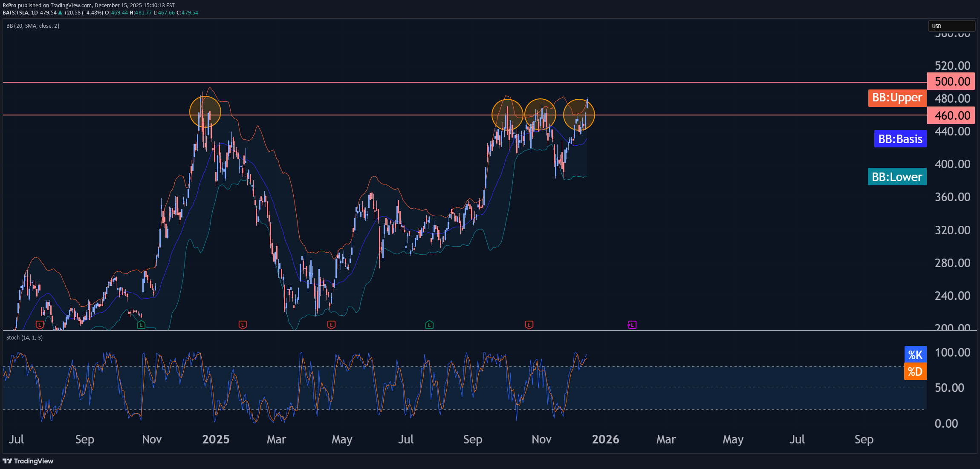Click the 460.00 price level label
The height and width of the screenshot is (469, 980).
[951, 115]
